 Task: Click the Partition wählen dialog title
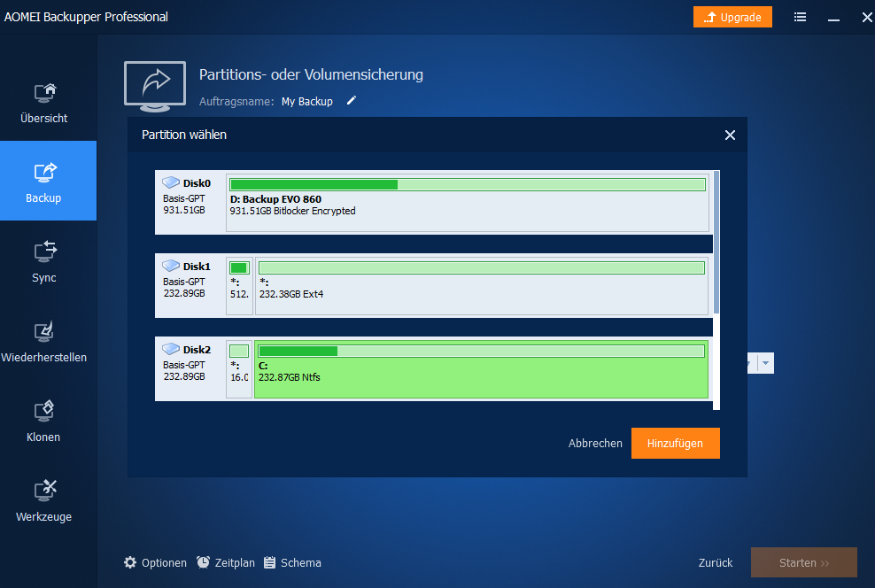click(x=184, y=135)
